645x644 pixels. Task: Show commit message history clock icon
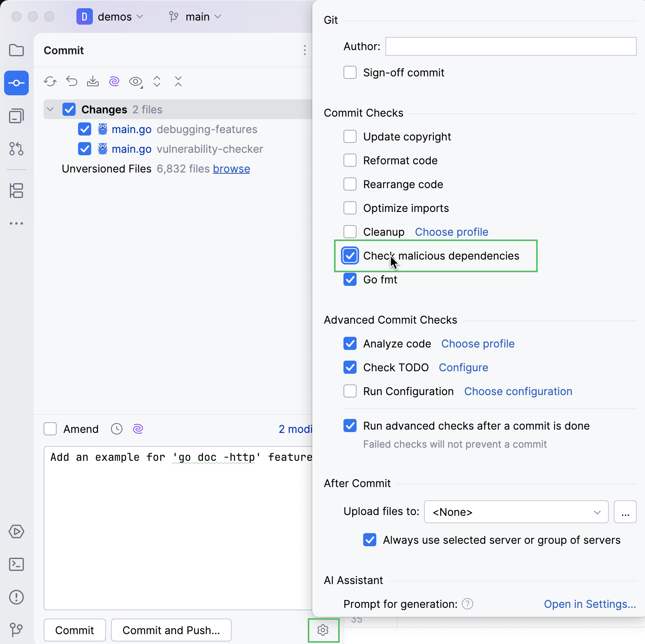point(117,429)
